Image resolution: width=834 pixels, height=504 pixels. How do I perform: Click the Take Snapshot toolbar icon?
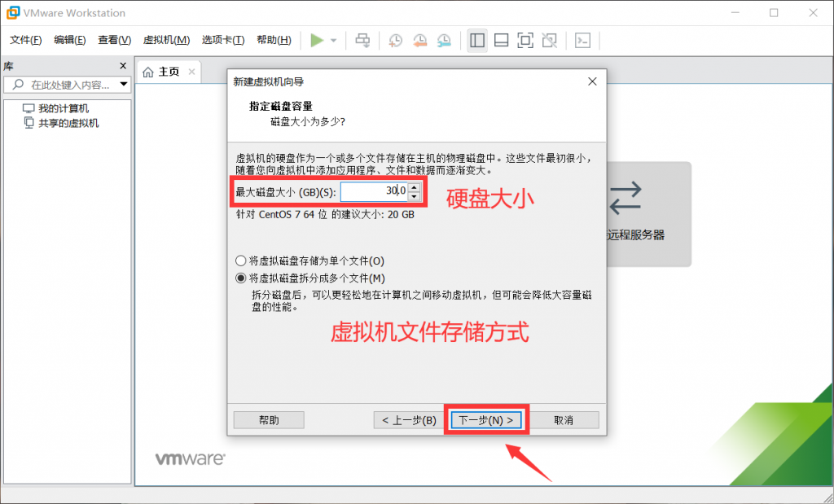point(395,41)
